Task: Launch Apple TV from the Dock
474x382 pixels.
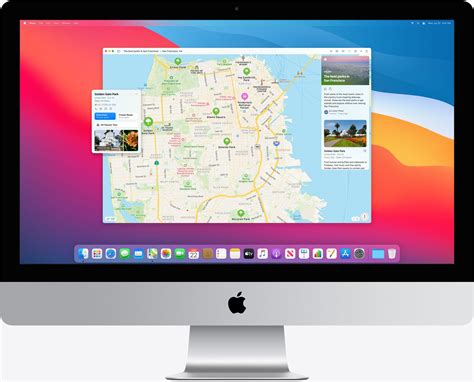Action: click(249, 254)
